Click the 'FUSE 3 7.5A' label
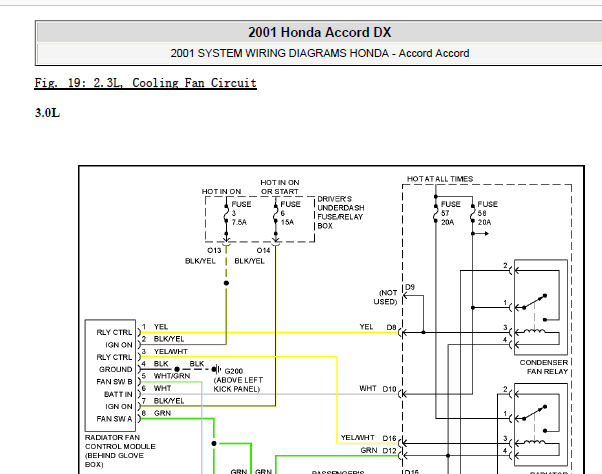Image resolution: width=602 pixels, height=474 pixels. pos(240,213)
